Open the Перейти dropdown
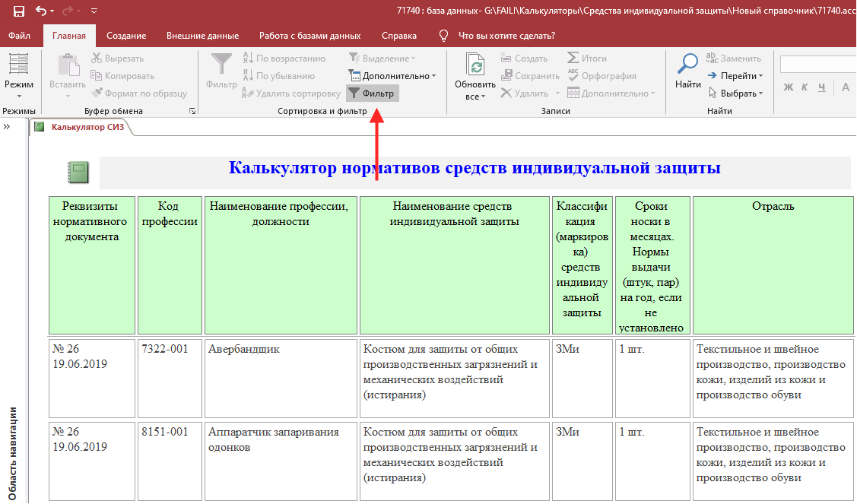 click(735, 75)
